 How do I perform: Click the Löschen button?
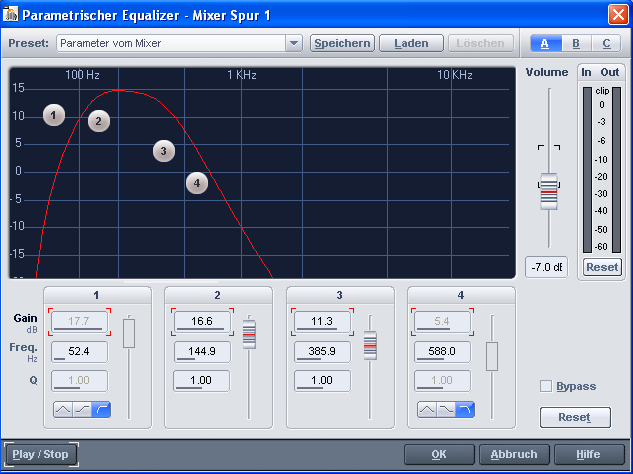tap(480, 43)
